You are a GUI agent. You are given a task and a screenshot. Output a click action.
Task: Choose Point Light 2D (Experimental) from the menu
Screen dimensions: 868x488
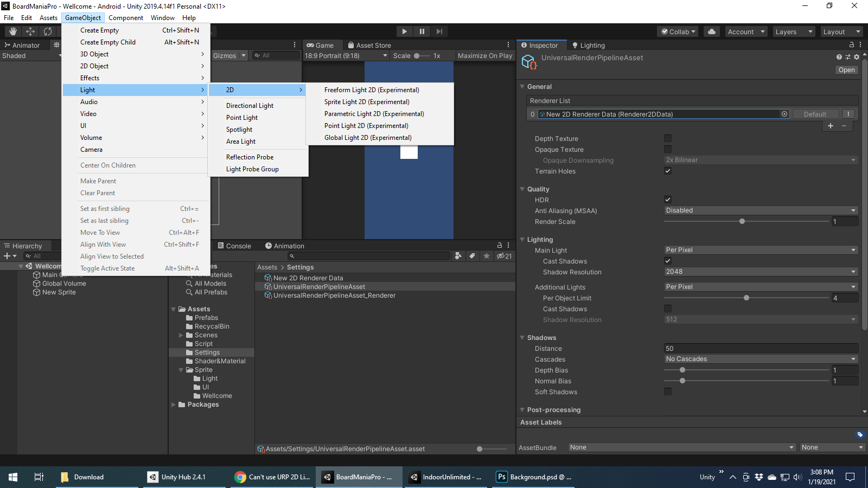(x=366, y=125)
